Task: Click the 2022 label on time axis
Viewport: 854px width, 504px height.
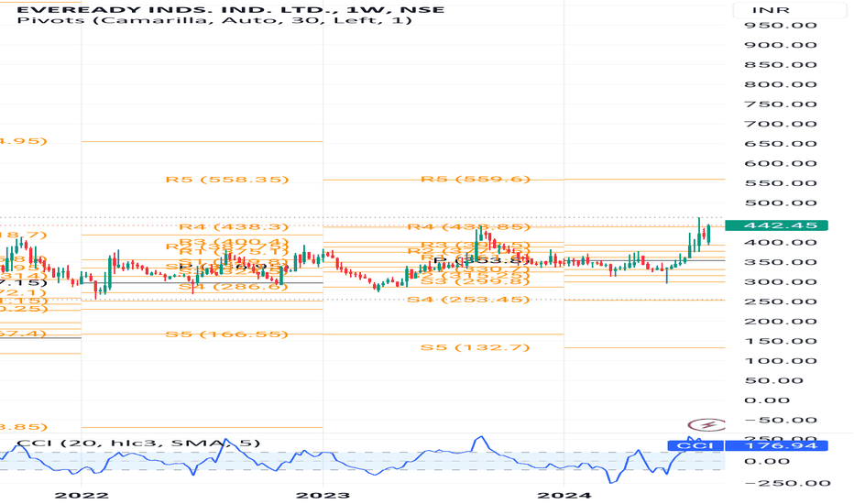Action: tap(82, 495)
